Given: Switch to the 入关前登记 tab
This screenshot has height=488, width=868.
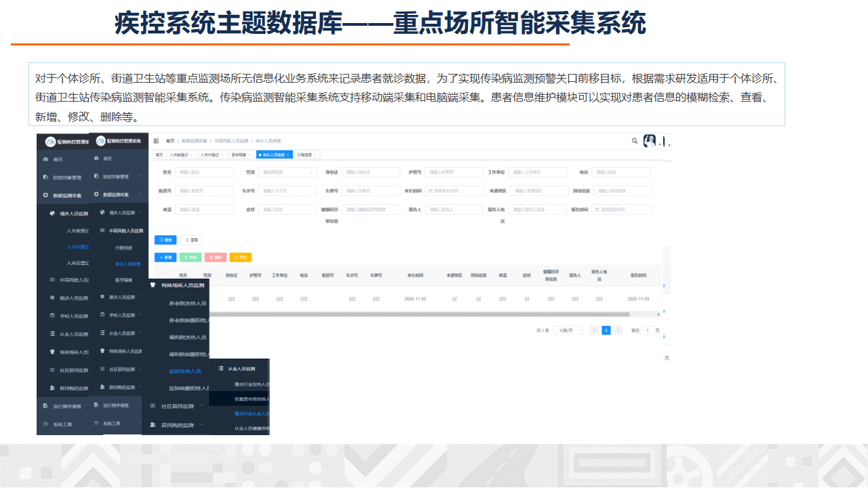Looking at the screenshot, I should point(182,155).
